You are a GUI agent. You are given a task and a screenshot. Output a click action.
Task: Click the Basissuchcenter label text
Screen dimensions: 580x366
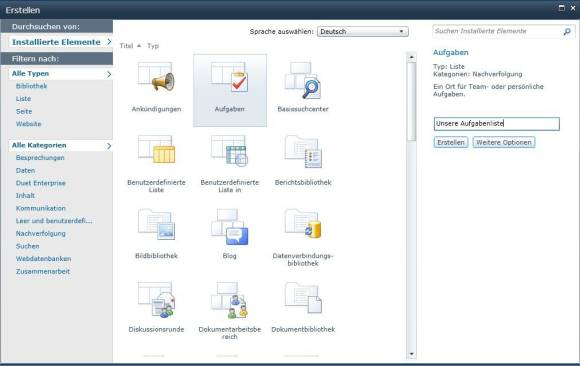coord(303,109)
